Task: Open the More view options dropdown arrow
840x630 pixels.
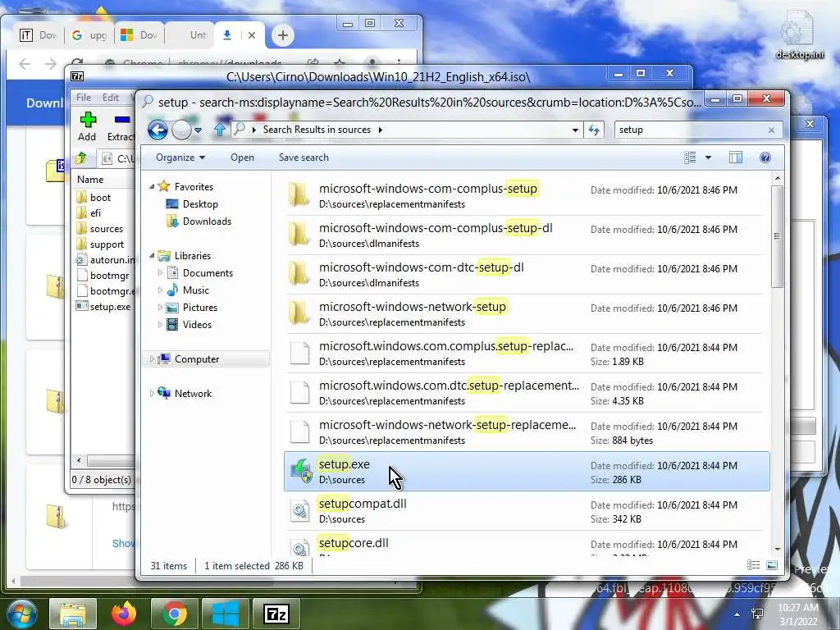Action: coord(708,157)
